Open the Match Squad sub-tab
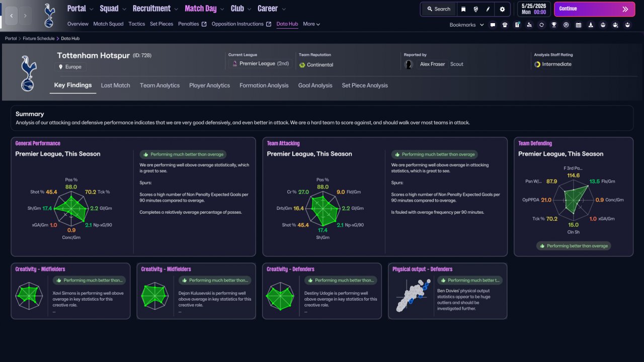Image resolution: width=644 pixels, height=362 pixels. click(x=108, y=24)
